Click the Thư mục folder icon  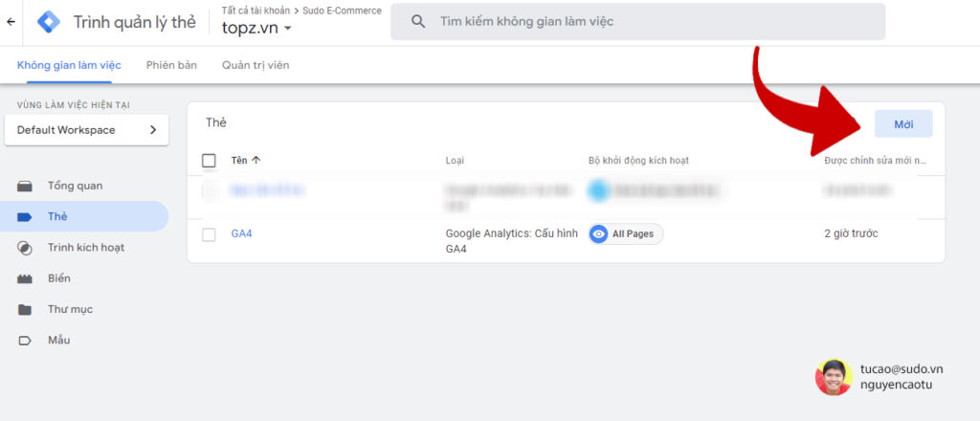(x=24, y=310)
